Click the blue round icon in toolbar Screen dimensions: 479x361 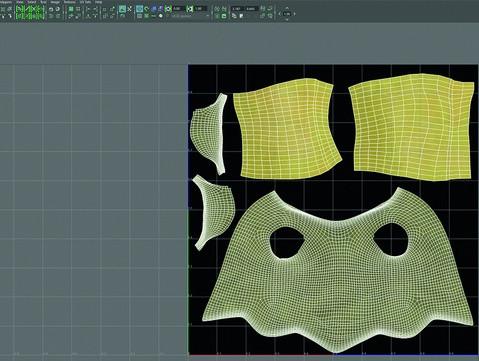(x=154, y=9)
